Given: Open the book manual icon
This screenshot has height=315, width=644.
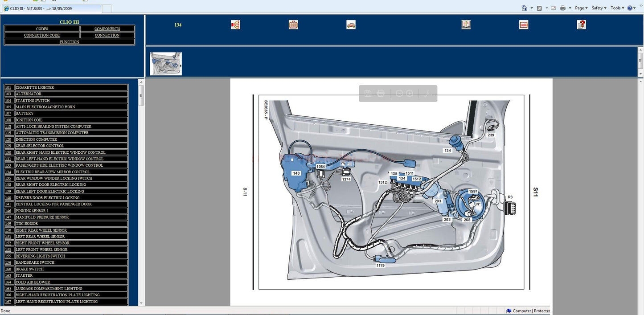Looking at the screenshot, I should [x=466, y=25].
